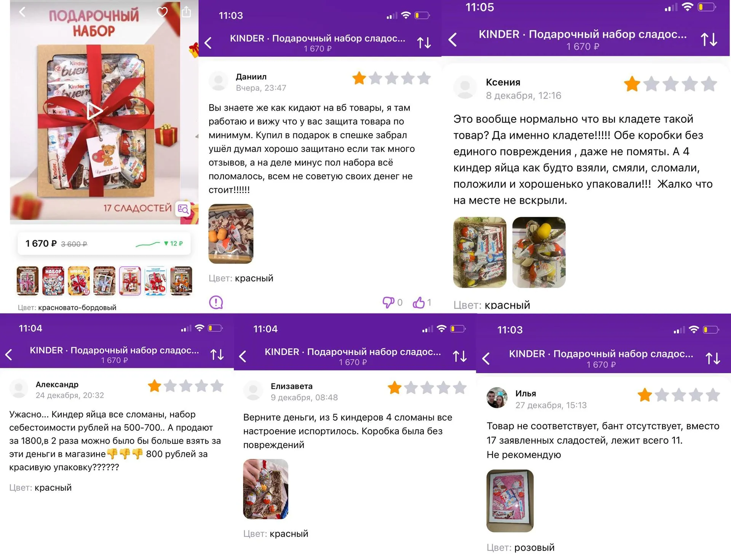Viewport: 731px width, 560px height.
Task: Tap the share icon on product image
Action: click(186, 11)
